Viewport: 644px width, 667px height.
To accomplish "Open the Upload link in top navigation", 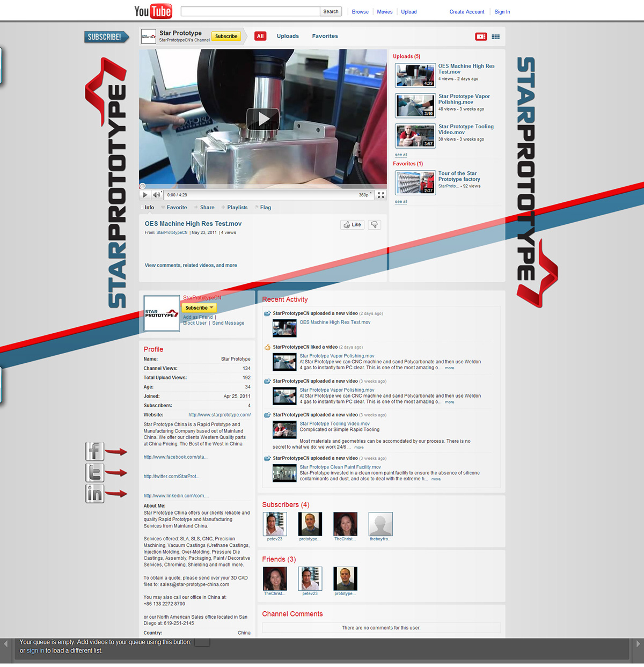I will pyautogui.click(x=409, y=12).
